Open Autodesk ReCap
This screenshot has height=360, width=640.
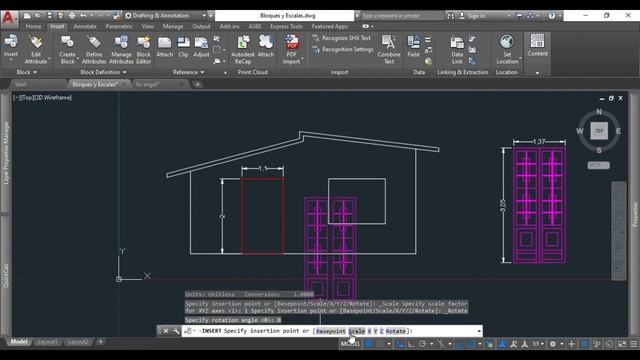[243, 49]
